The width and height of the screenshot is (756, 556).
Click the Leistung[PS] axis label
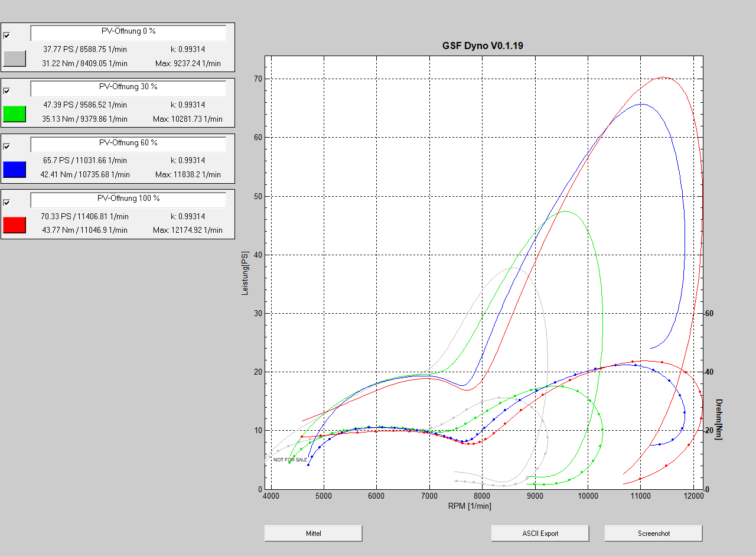click(x=245, y=274)
